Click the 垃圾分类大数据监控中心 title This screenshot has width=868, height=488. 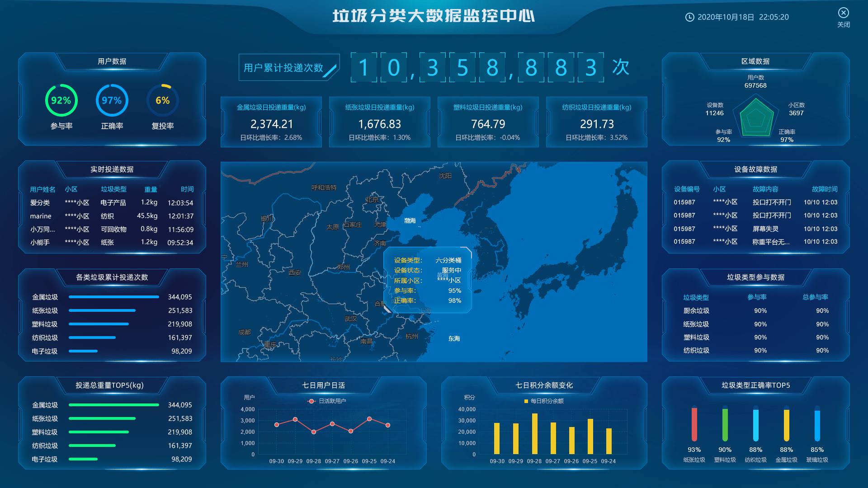pos(434,16)
